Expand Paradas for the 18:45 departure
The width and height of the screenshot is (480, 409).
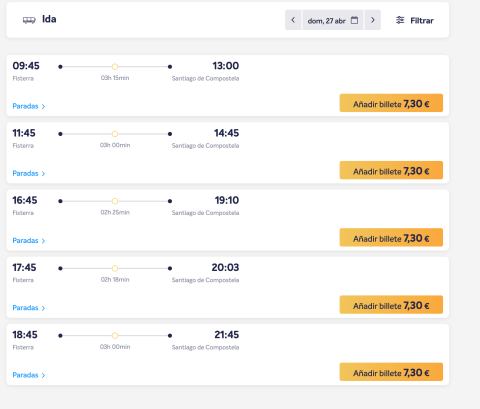point(29,375)
